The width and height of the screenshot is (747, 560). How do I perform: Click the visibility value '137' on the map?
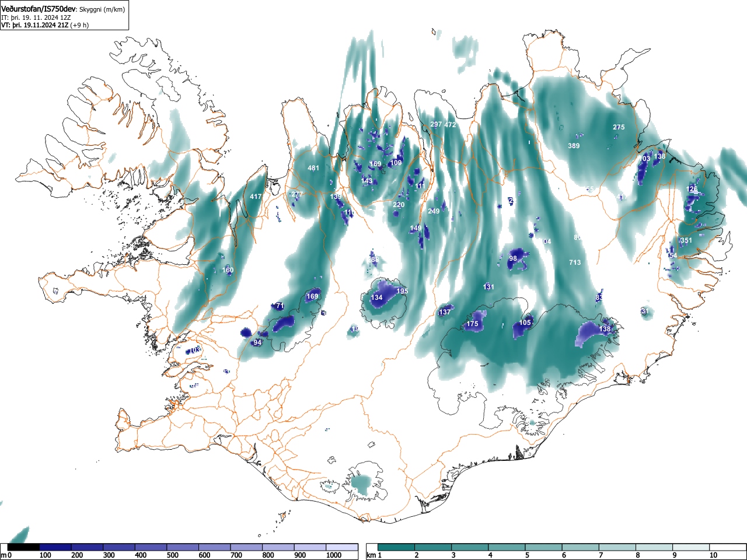tap(445, 312)
